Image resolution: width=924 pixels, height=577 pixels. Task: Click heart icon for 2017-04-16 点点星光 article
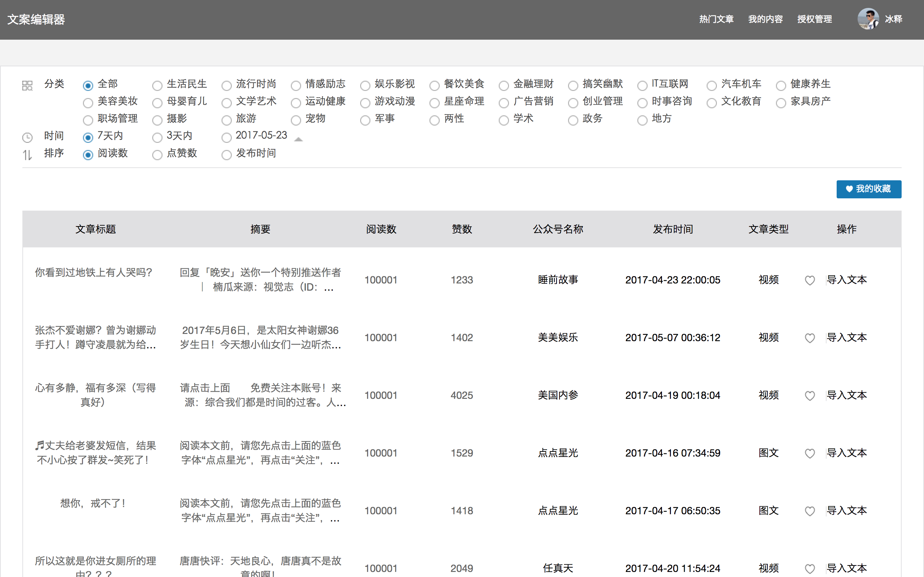click(810, 453)
